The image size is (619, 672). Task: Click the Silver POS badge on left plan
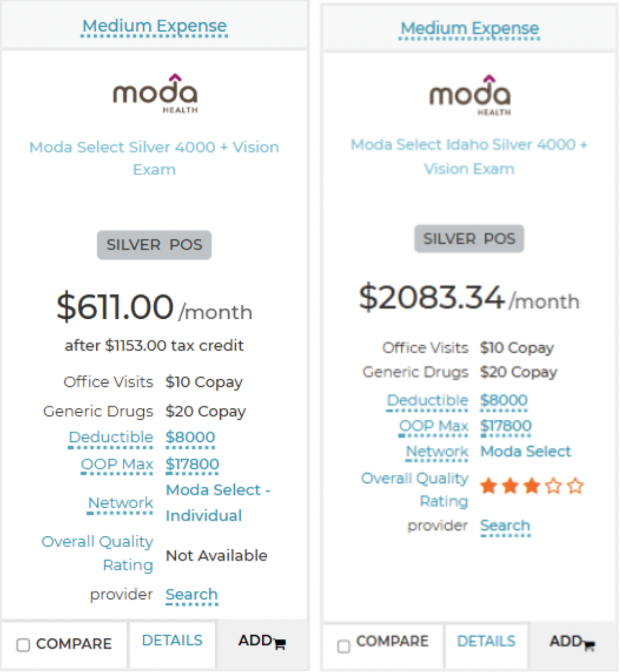(x=154, y=245)
